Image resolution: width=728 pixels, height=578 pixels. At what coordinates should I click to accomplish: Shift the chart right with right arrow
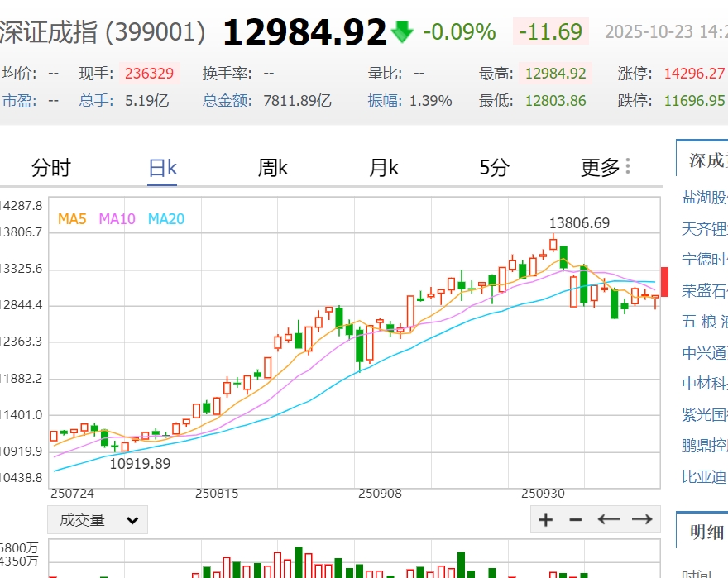642,519
